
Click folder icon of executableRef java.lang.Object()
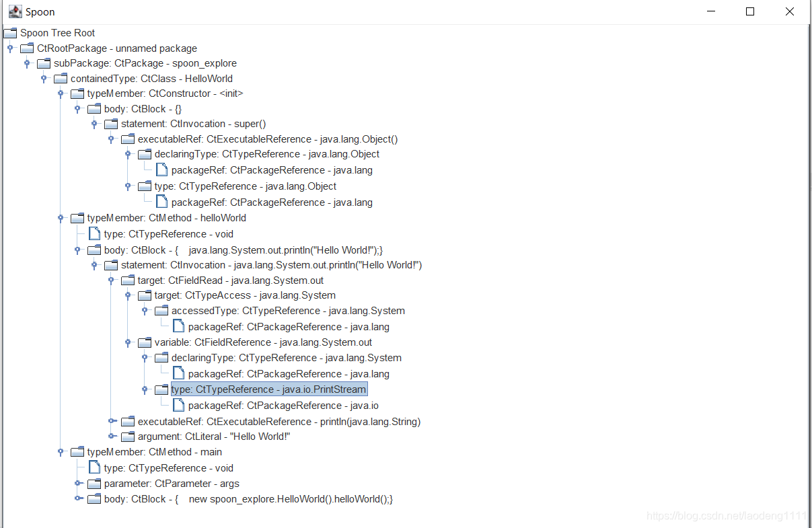(x=128, y=139)
